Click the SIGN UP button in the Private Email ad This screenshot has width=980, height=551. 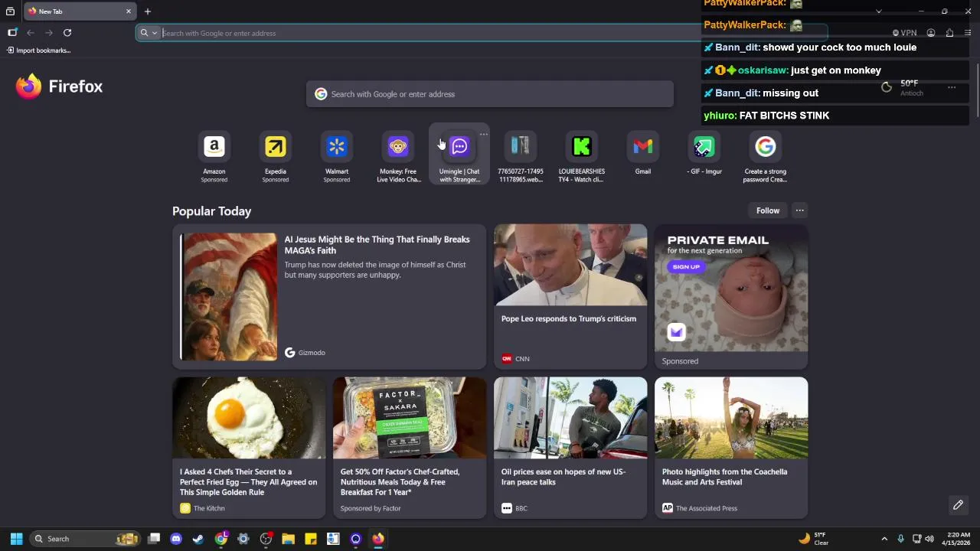[x=685, y=266]
